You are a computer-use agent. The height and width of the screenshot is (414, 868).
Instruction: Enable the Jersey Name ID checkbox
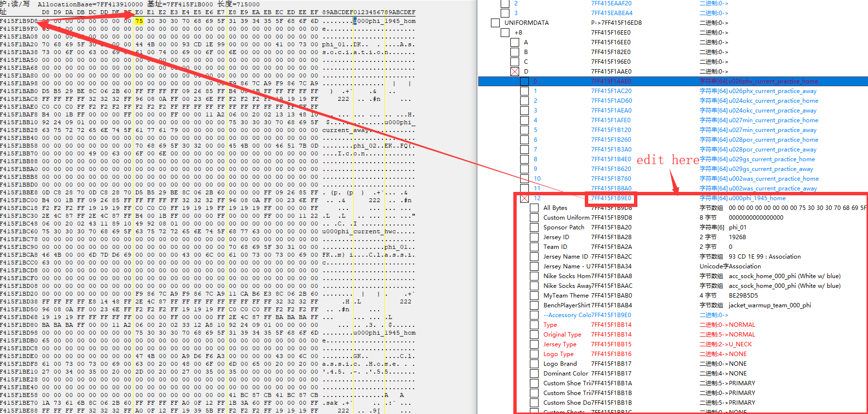pyautogui.click(x=534, y=257)
